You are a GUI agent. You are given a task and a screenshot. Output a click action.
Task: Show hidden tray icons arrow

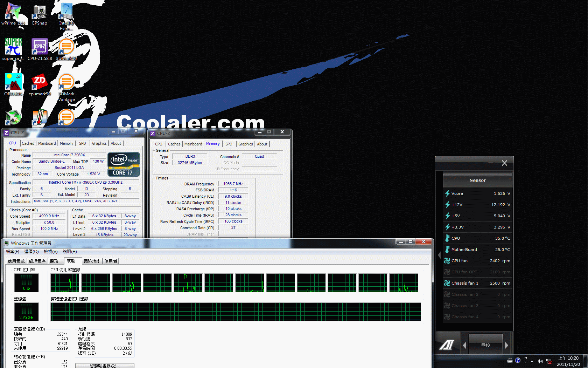[x=532, y=361]
